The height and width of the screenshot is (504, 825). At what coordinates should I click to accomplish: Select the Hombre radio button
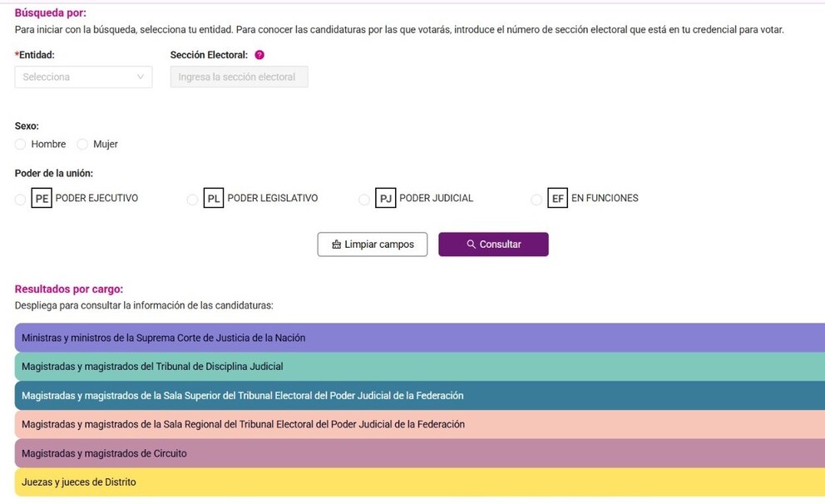tap(20, 144)
